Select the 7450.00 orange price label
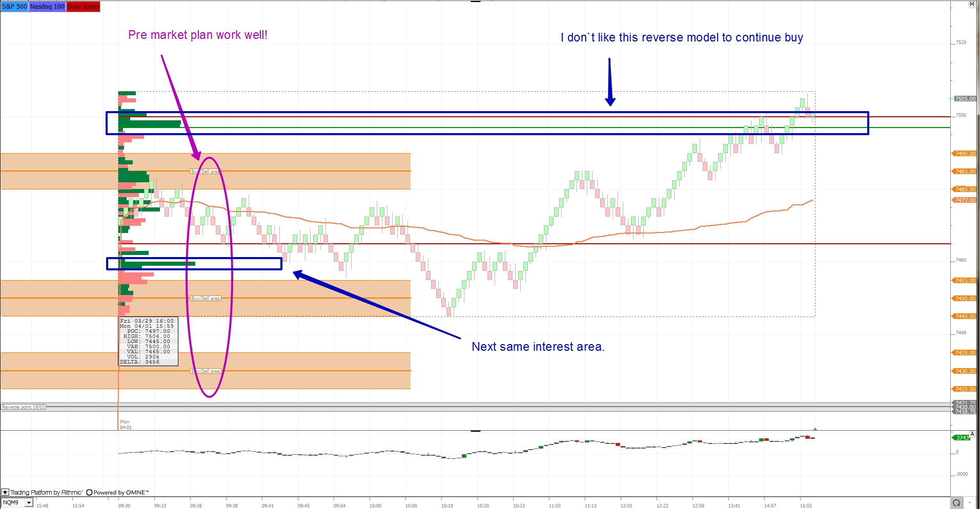 coord(965,299)
